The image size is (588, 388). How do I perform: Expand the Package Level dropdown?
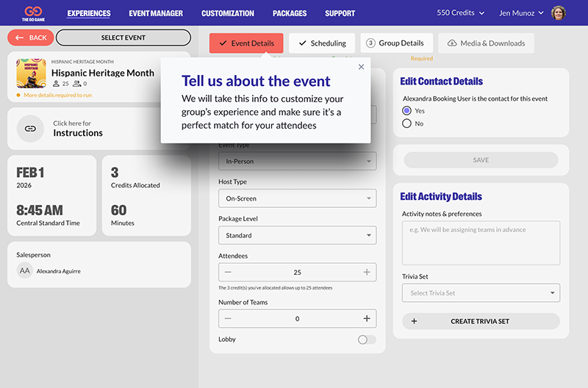[297, 235]
